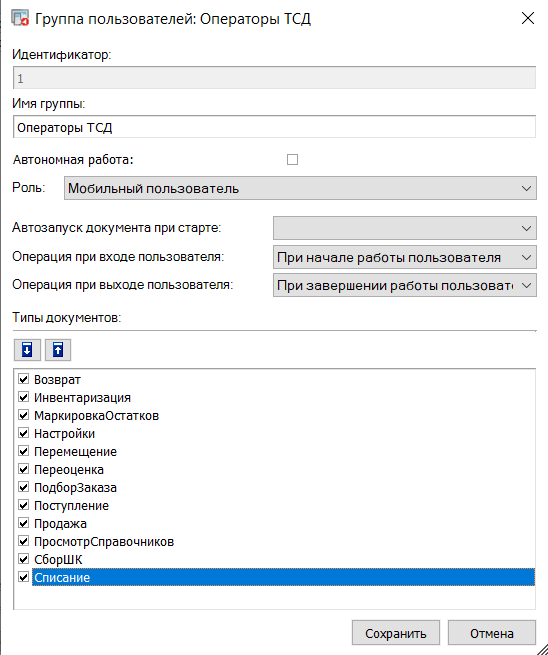Screen dimensions: 548x655
Task: Open the Операция при выходе пользователя dropdown
Action: (405, 285)
